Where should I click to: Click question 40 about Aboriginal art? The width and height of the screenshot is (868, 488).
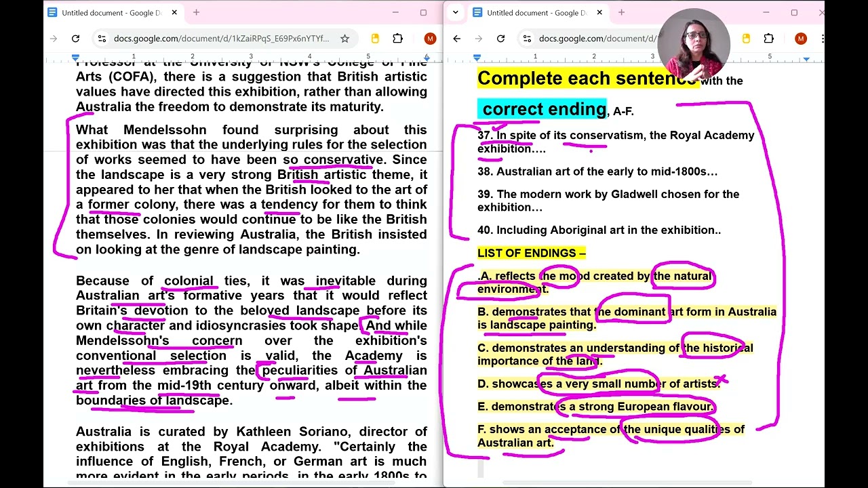(599, 230)
